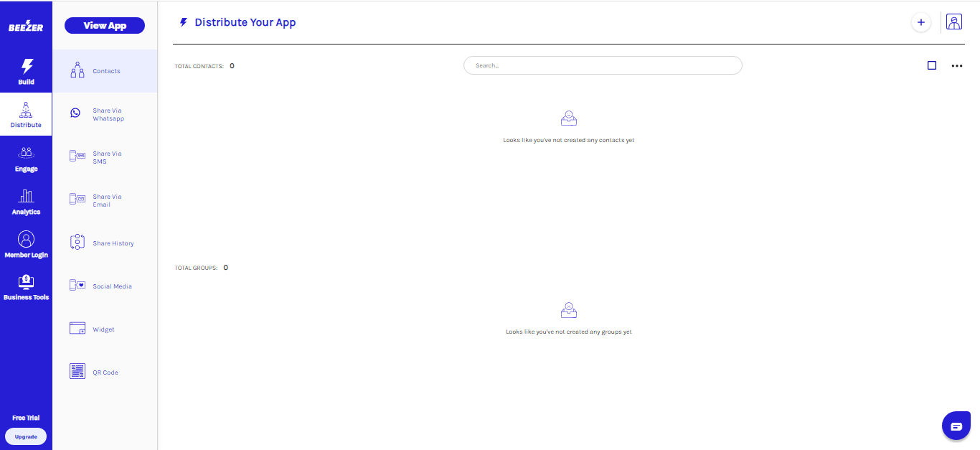
Task: Click the plus add contact icon
Action: 920,23
